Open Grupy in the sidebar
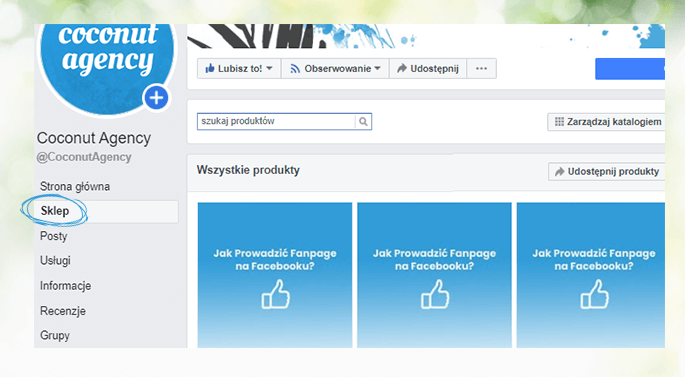This screenshot has width=685, height=377. pos(55,335)
